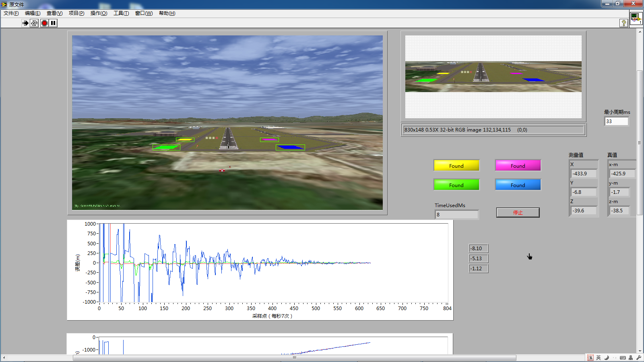Click the TimeUsedMs value field
The width and height of the screenshot is (644, 362).
(x=457, y=214)
